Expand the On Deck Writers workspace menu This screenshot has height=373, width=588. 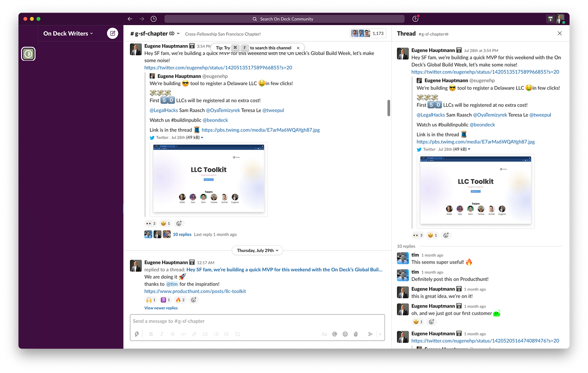pos(68,34)
